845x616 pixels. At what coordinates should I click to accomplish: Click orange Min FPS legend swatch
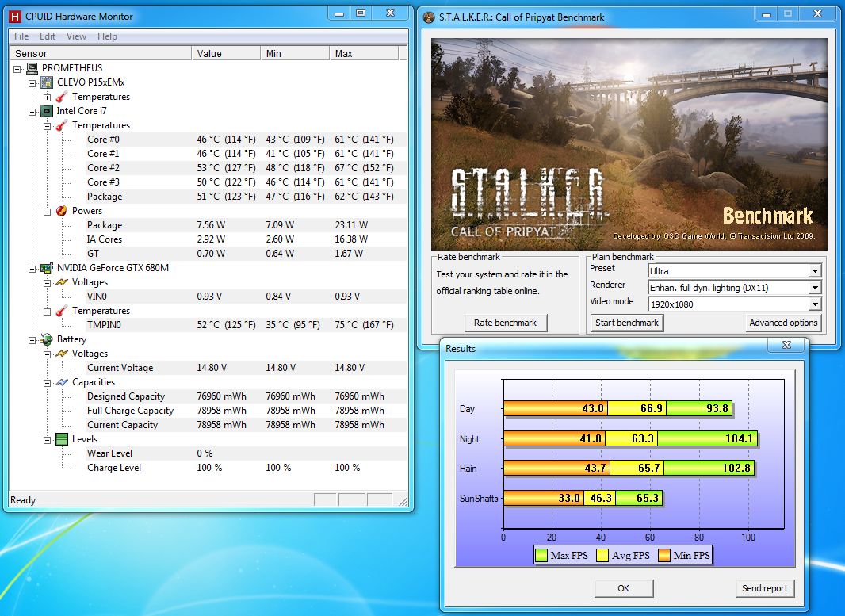click(x=664, y=555)
